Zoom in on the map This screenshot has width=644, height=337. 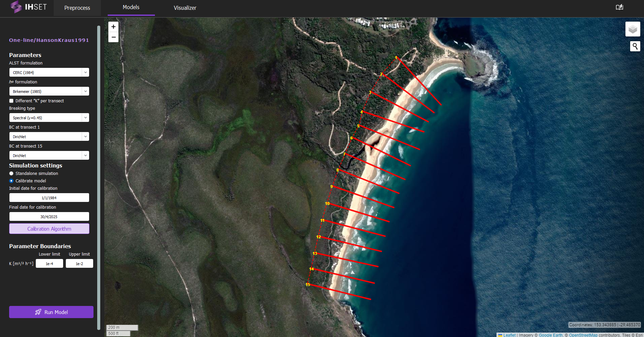coord(113,27)
